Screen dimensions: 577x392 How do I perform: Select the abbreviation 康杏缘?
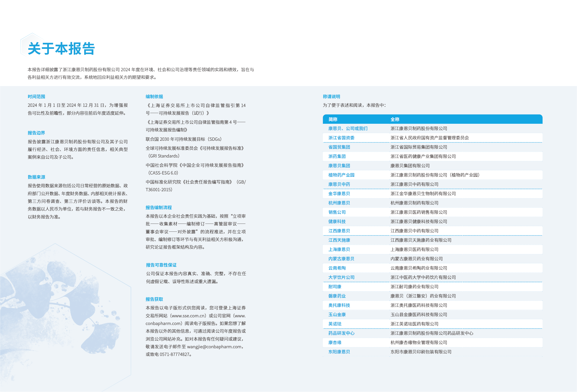(335, 343)
